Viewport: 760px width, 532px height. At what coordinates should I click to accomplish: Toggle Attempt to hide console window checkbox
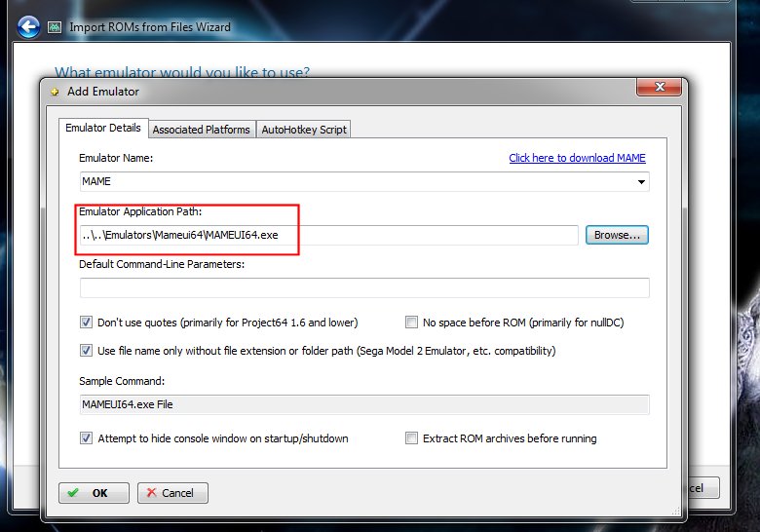coord(86,438)
